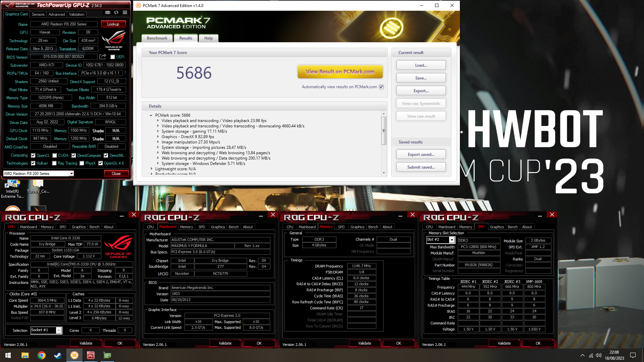This screenshot has height=362, width=644.
Task: Open File Explorer from the taskbar
Action: [25, 355]
